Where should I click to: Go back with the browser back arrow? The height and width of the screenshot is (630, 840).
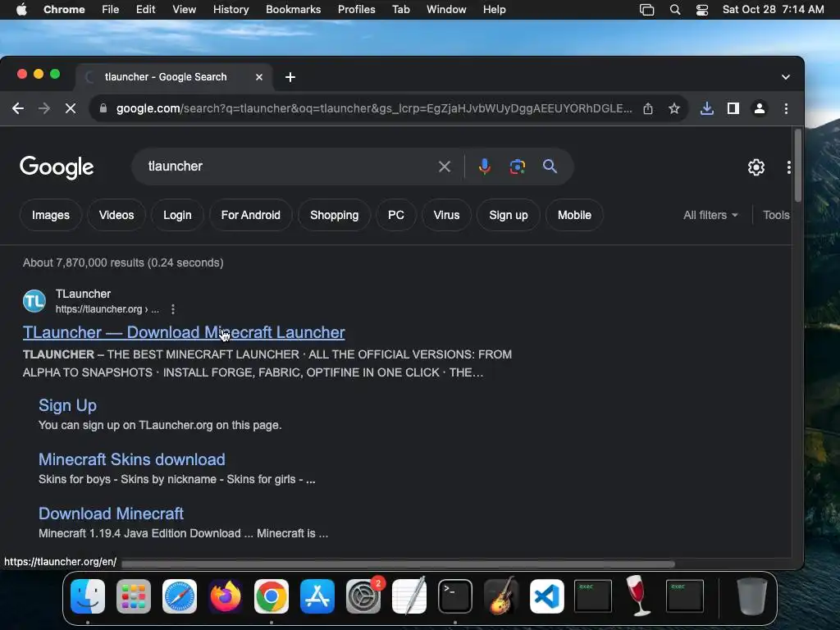18,109
